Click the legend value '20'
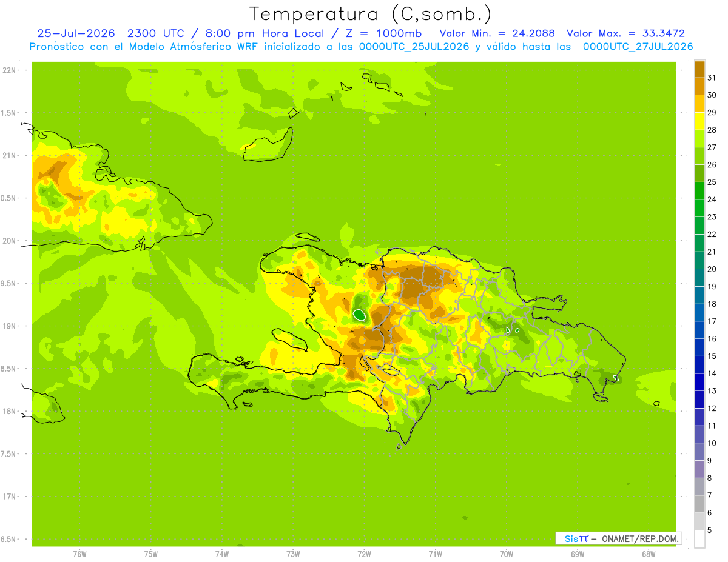This screenshot has height=562, width=728. pos(712,269)
